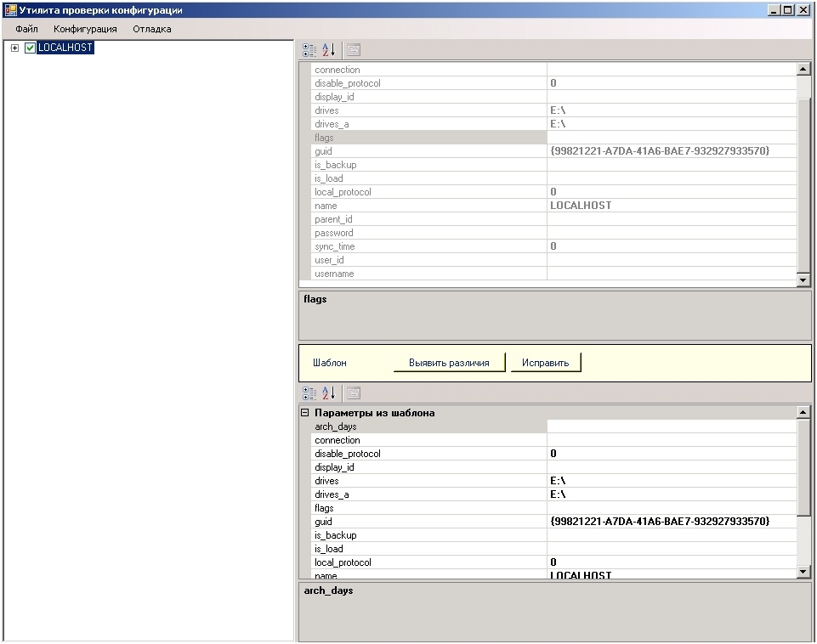Select 'display_id' row in upper grid
The width and height of the screenshot is (817, 644).
(x=553, y=97)
